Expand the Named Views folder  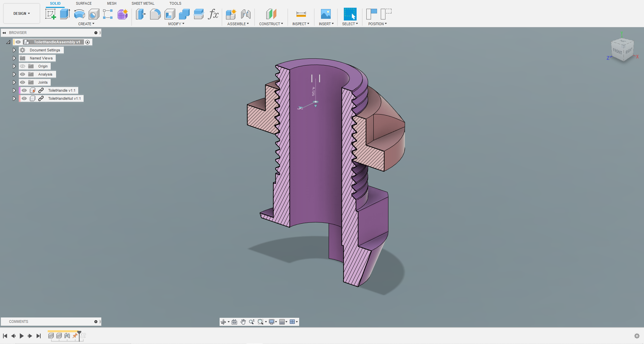click(14, 58)
